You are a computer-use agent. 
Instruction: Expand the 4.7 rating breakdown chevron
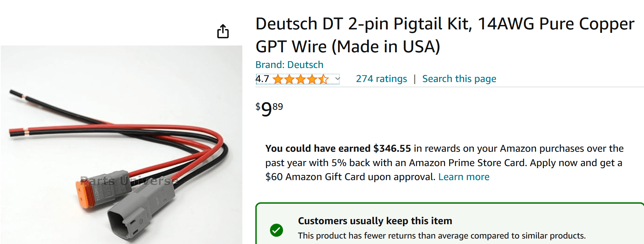(x=337, y=79)
